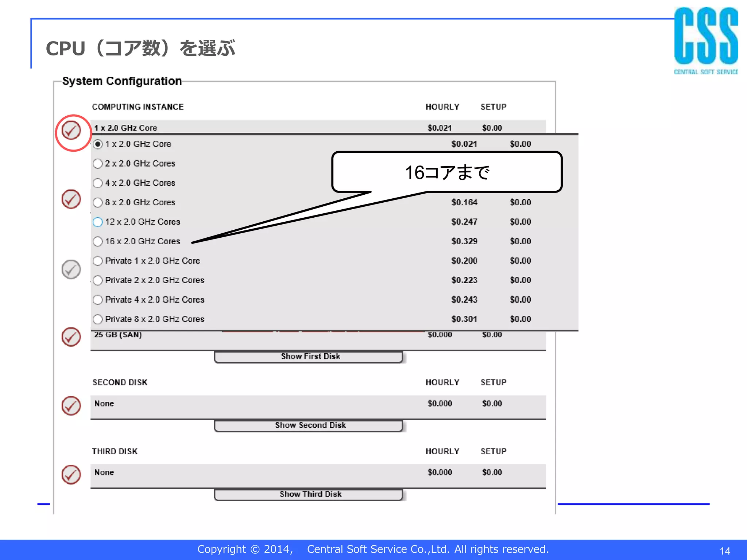The width and height of the screenshot is (747, 560).
Task: Click the slide page number 14
Action: click(x=725, y=551)
